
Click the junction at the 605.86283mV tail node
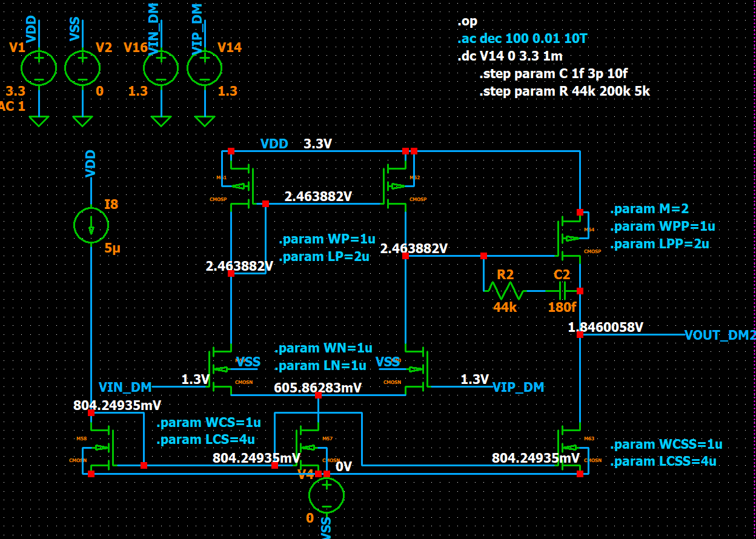pyautogui.click(x=318, y=395)
